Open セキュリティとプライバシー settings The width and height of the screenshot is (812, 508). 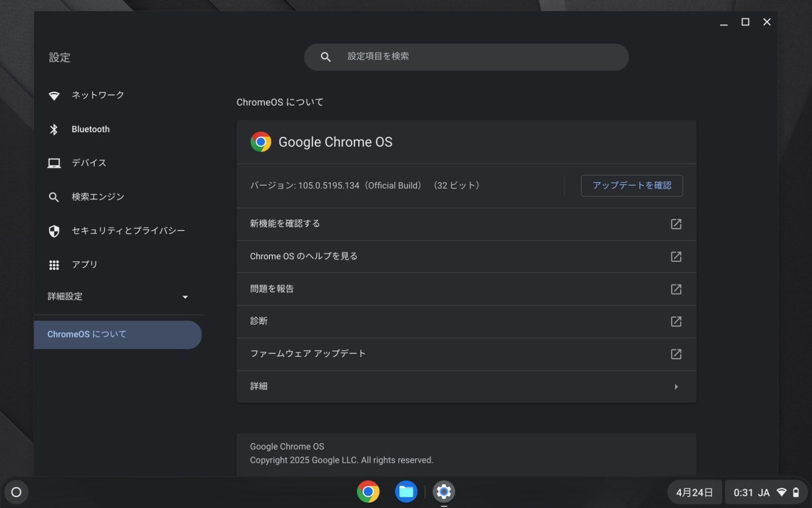tap(118, 231)
